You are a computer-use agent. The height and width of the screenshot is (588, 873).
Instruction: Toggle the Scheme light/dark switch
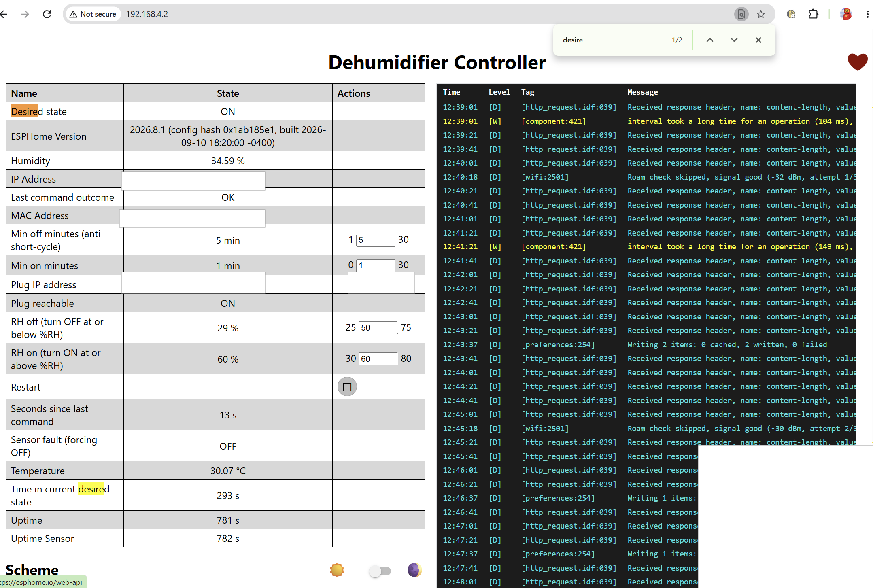(x=380, y=571)
